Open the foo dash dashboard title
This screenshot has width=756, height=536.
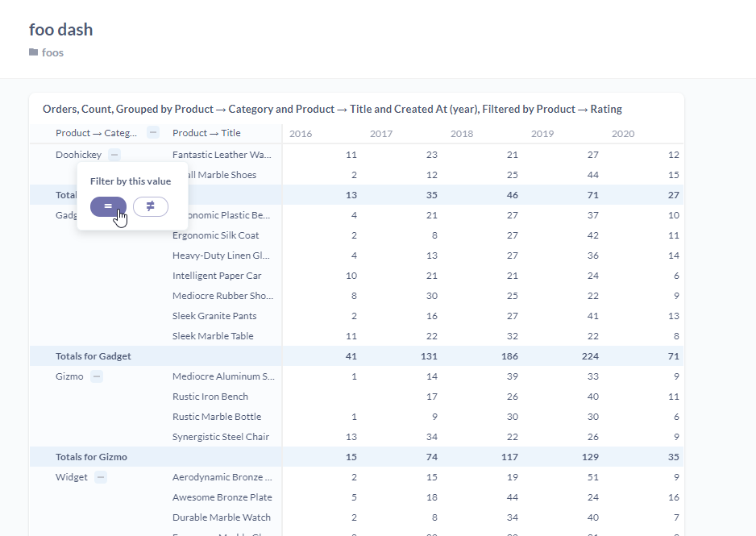pyautogui.click(x=60, y=29)
